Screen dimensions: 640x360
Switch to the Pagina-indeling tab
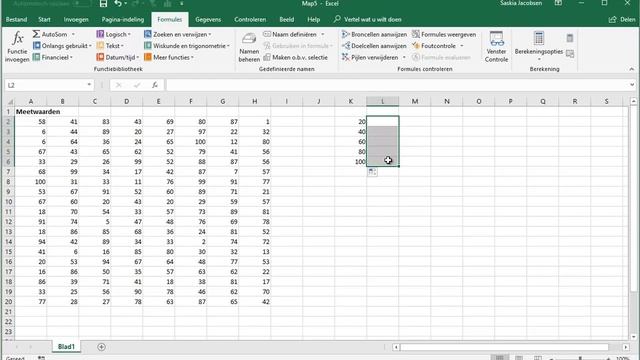(123, 20)
